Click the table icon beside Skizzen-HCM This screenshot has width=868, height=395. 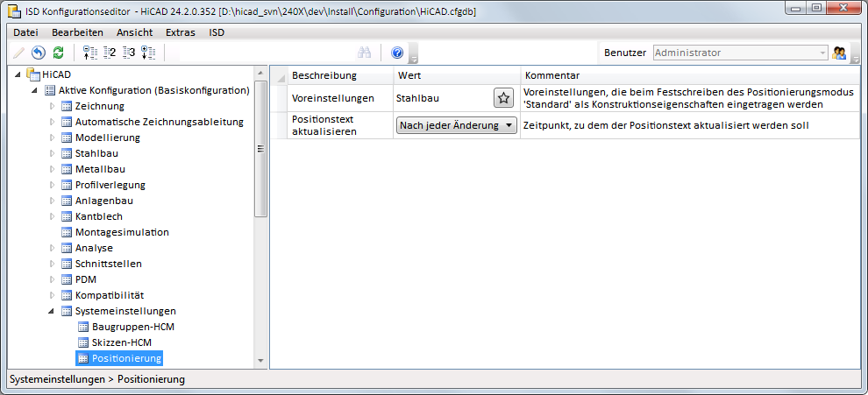[83, 342]
